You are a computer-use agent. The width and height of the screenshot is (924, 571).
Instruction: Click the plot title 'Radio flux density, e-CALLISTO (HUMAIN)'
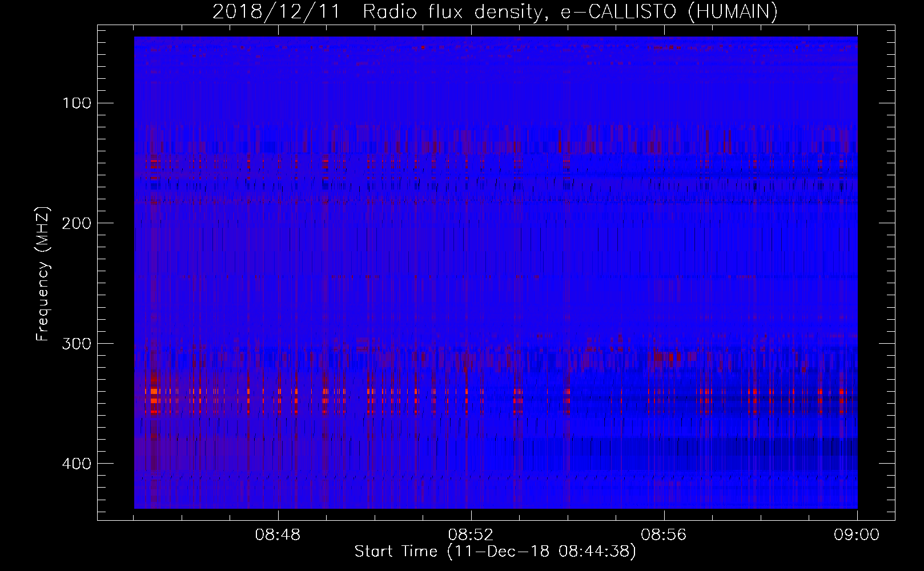coord(570,12)
